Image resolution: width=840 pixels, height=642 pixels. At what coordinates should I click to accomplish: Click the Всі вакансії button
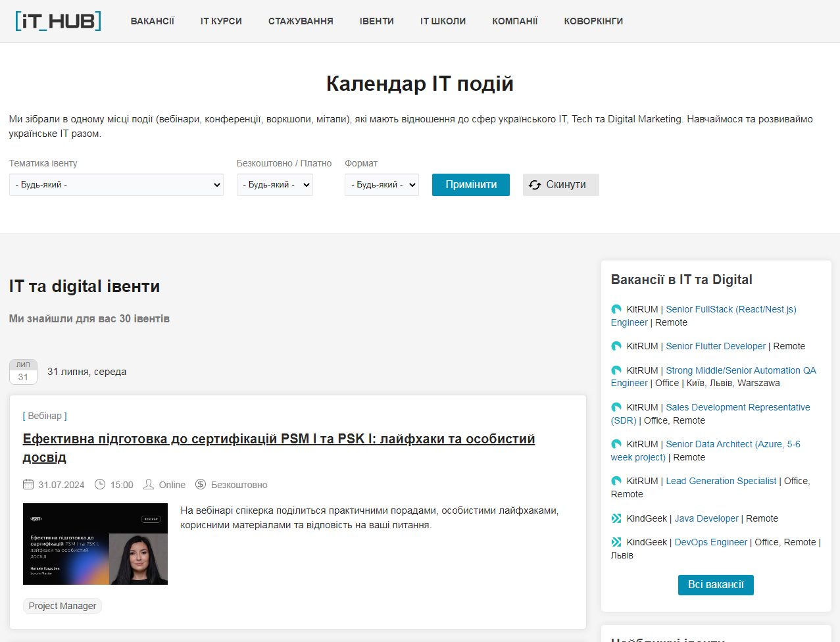click(x=716, y=585)
